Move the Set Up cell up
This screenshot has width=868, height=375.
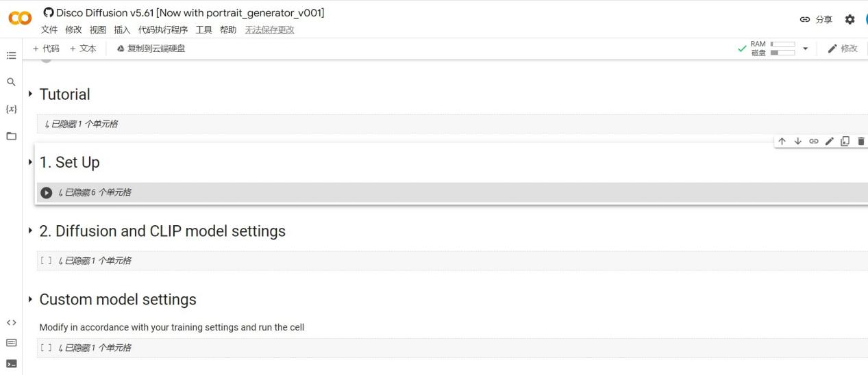pos(782,142)
